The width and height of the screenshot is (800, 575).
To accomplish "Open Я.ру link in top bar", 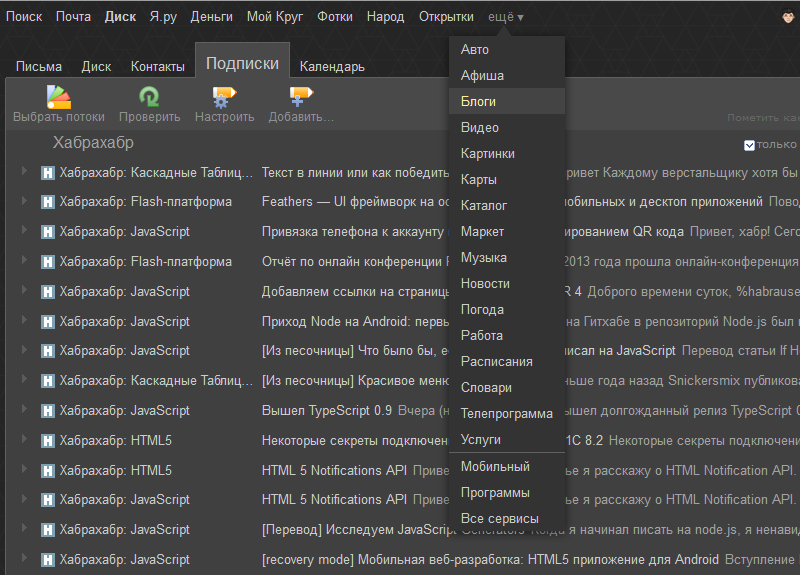I will pos(163,17).
